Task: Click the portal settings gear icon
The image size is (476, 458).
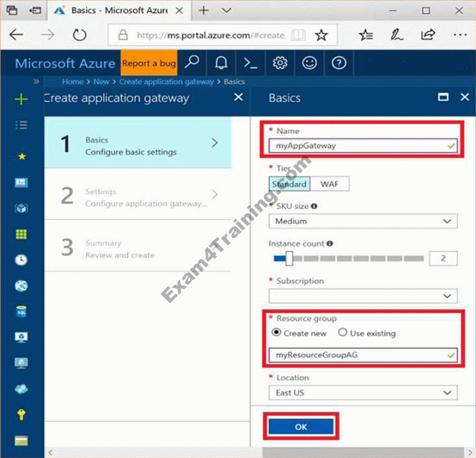Action: pyautogui.click(x=280, y=63)
